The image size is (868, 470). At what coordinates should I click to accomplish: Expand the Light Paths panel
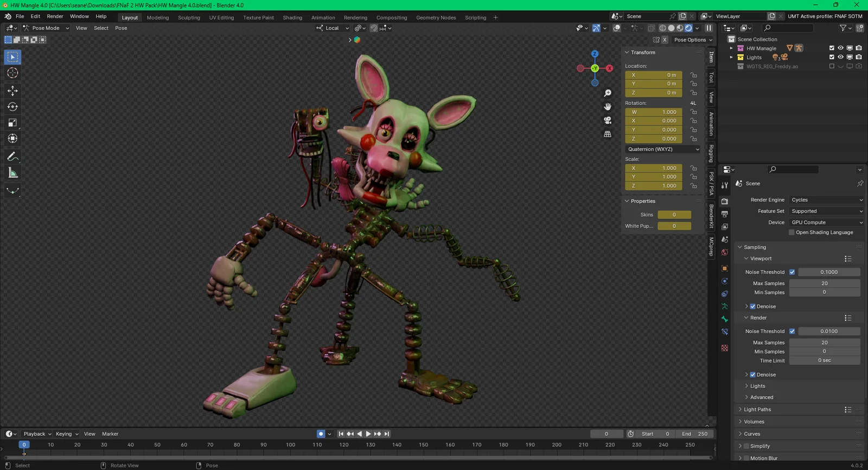(x=757, y=410)
